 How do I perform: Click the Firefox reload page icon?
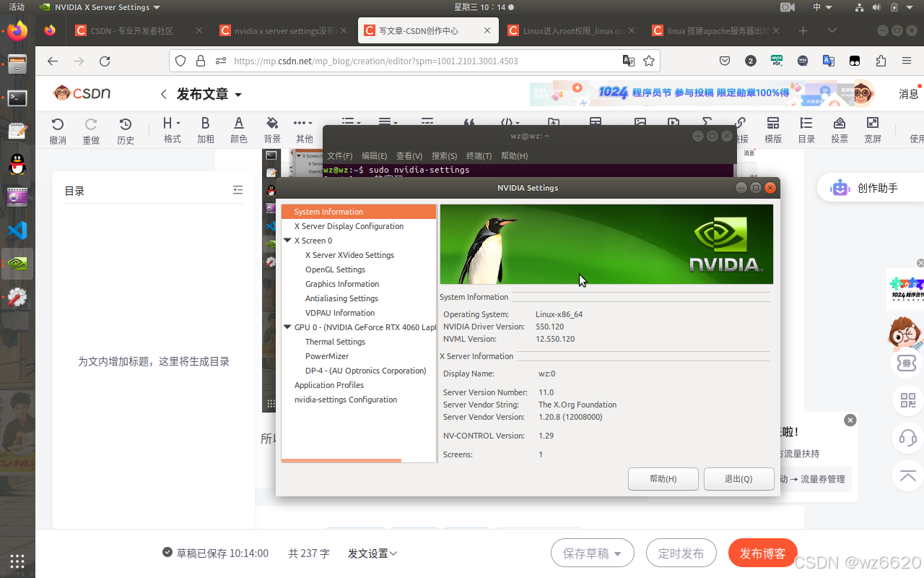click(105, 61)
